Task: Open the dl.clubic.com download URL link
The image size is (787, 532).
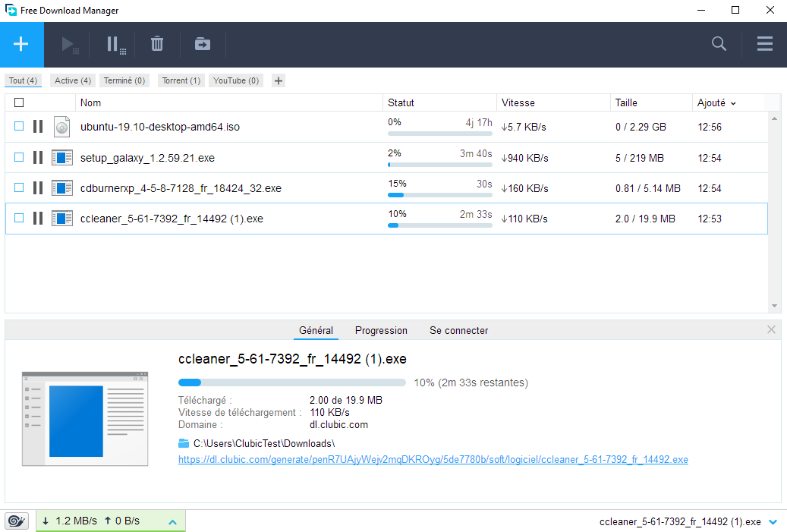Action: tap(433, 459)
